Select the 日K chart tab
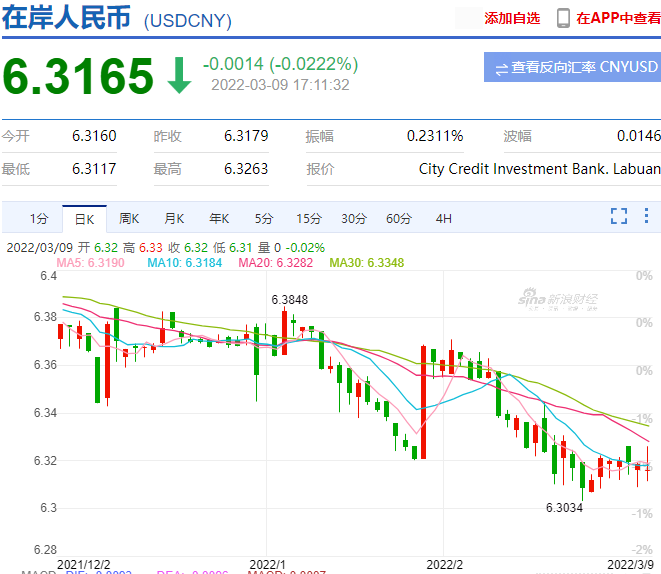 84,219
